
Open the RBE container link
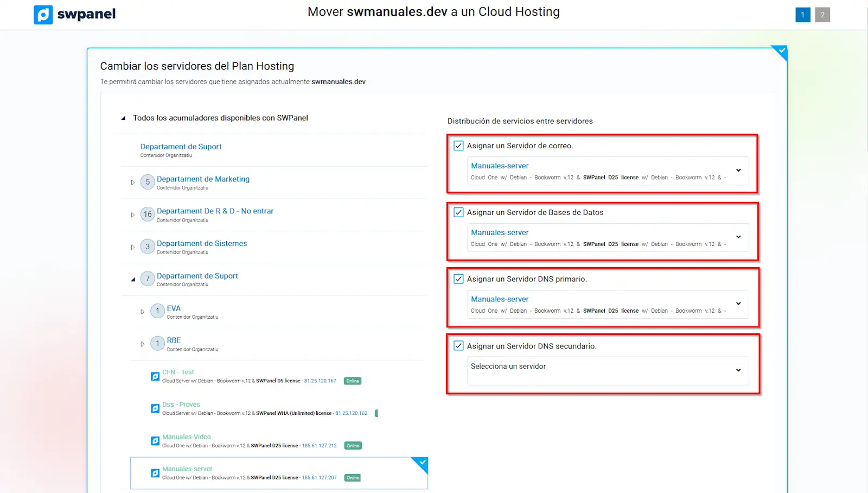pos(174,340)
